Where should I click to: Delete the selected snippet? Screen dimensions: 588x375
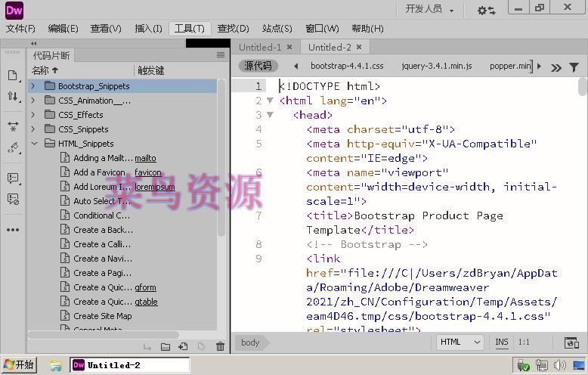coord(221,346)
